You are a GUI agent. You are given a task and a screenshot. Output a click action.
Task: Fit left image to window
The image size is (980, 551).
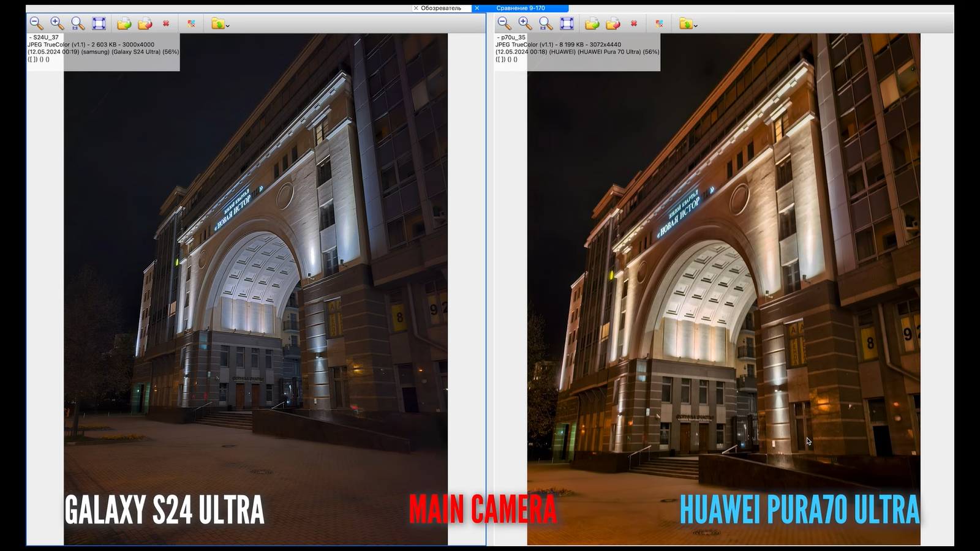point(99,23)
